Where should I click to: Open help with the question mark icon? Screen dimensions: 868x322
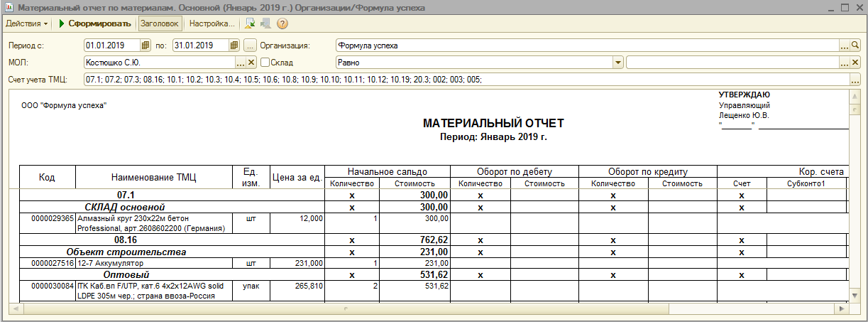pos(282,23)
